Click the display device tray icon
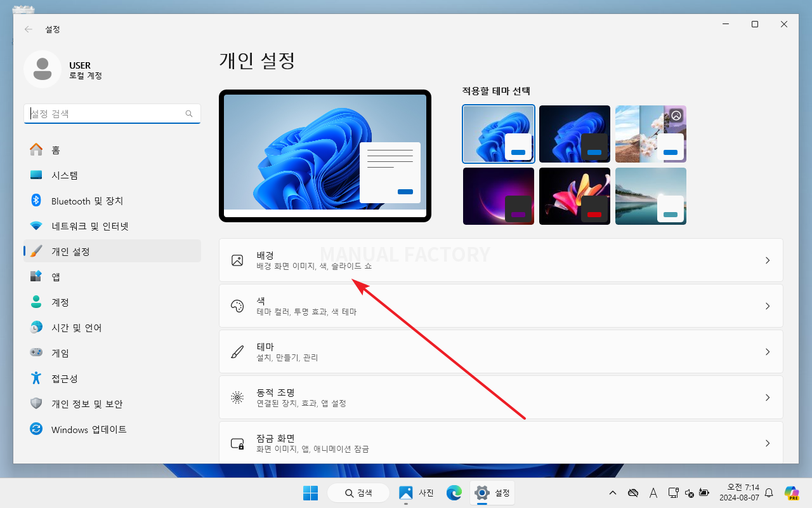This screenshot has height=508, width=812. [x=674, y=493]
